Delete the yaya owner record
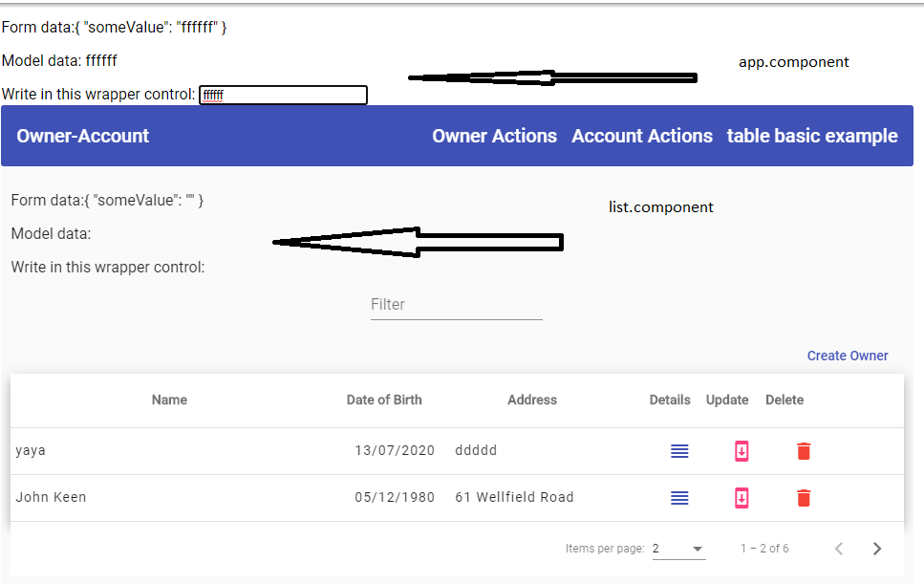 pos(804,451)
